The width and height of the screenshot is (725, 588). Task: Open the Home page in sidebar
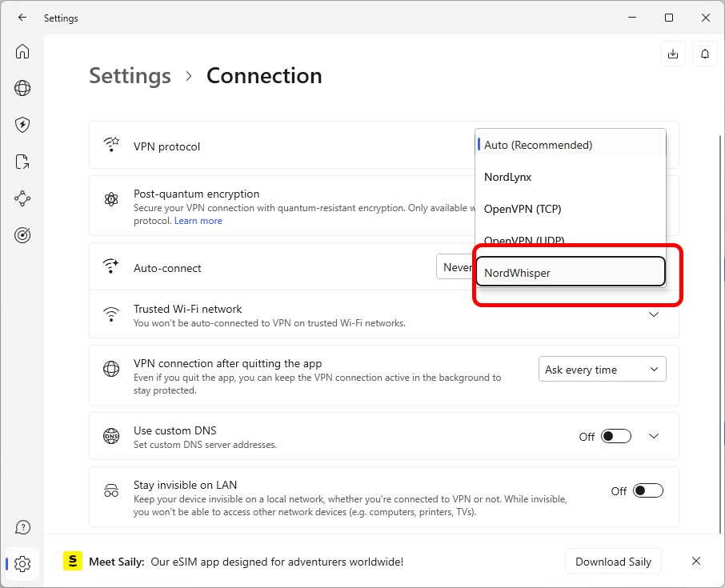click(x=22, y=51)
